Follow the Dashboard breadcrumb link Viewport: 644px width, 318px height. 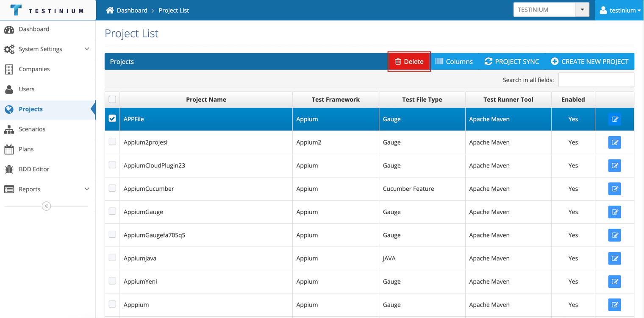132,10
